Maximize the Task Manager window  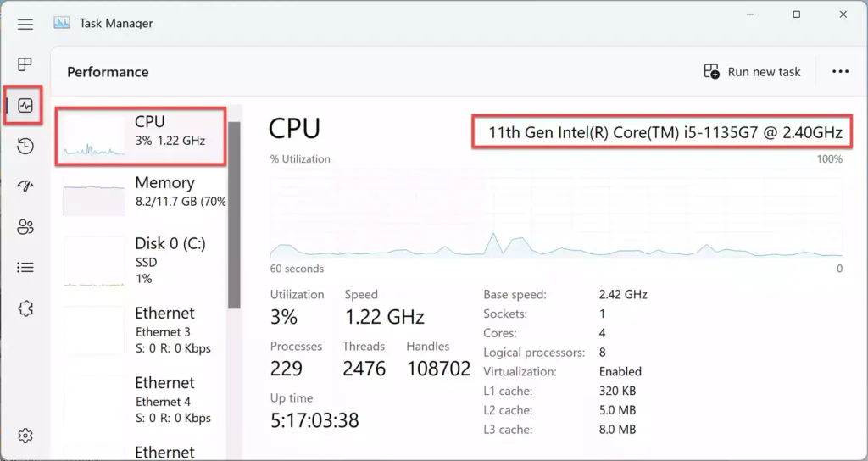[796, 14]
